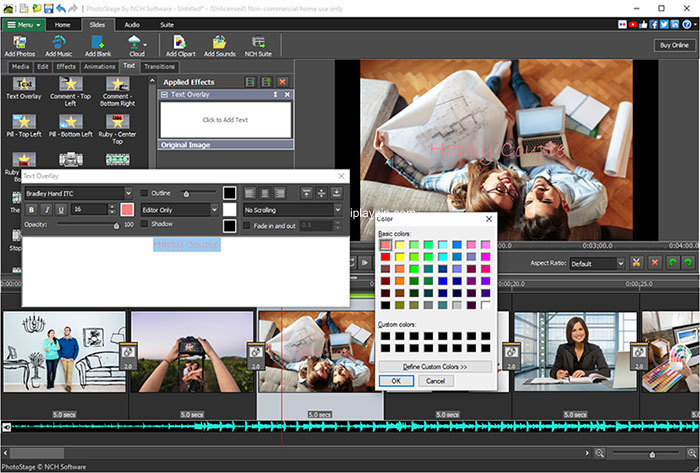Position text at the top vertically
Image resolution: width=700 pixels, height=473 pixels.
306,193
